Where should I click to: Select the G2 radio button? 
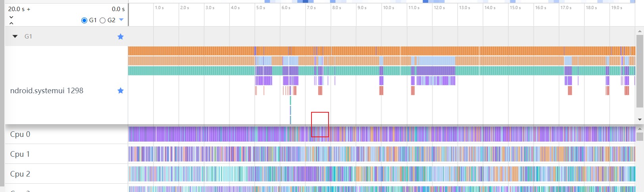tap(103, 20)
